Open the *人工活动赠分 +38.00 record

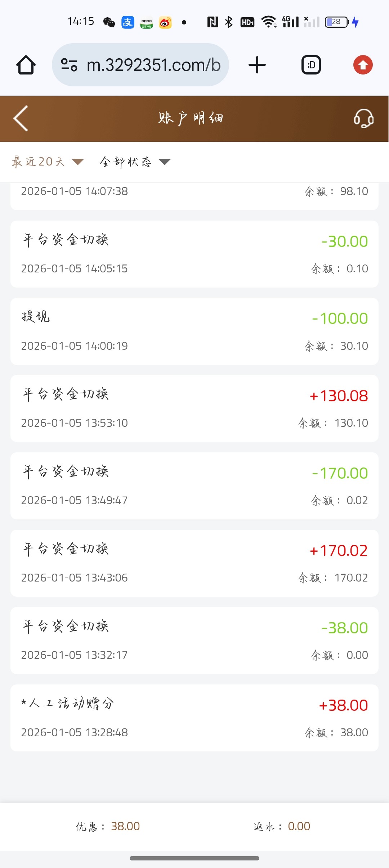coord(194,718)
